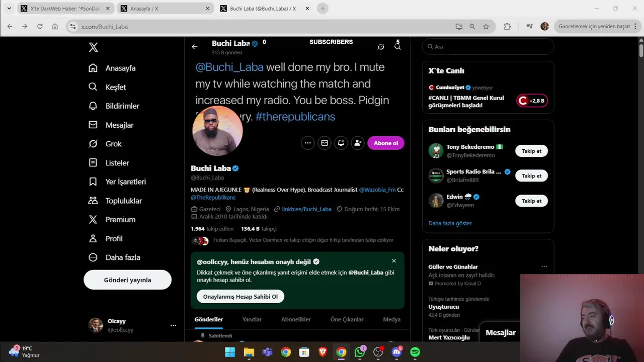Open the linktr.ee/Buchi_Laba link
The width and height of the screenshot is (644, 362).
[306, 209]
